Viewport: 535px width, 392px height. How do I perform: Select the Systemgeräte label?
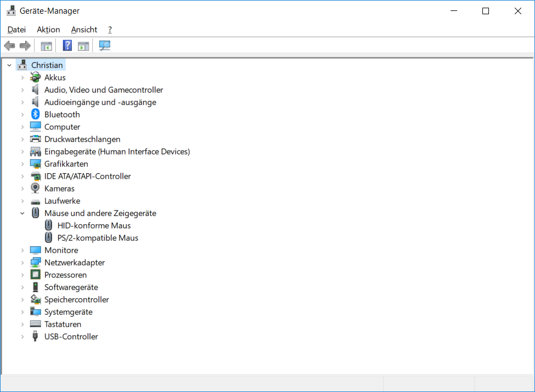pyautogui.click(x=68, y=312)
